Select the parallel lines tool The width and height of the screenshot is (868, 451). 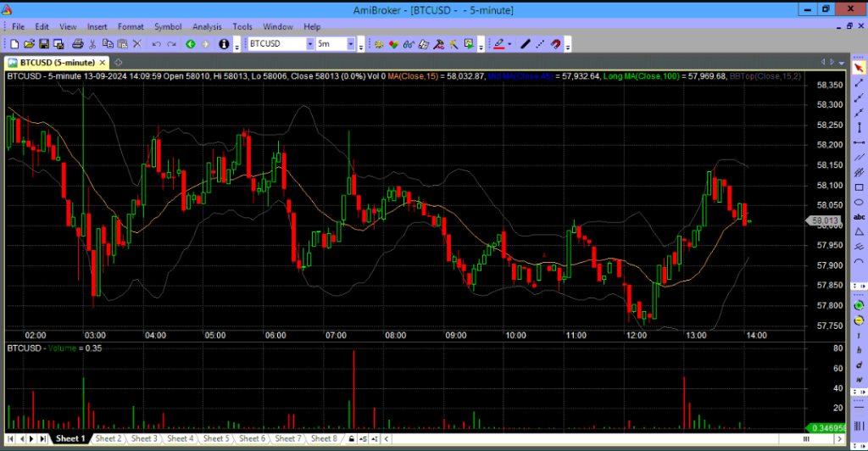[x=859, y=158]
